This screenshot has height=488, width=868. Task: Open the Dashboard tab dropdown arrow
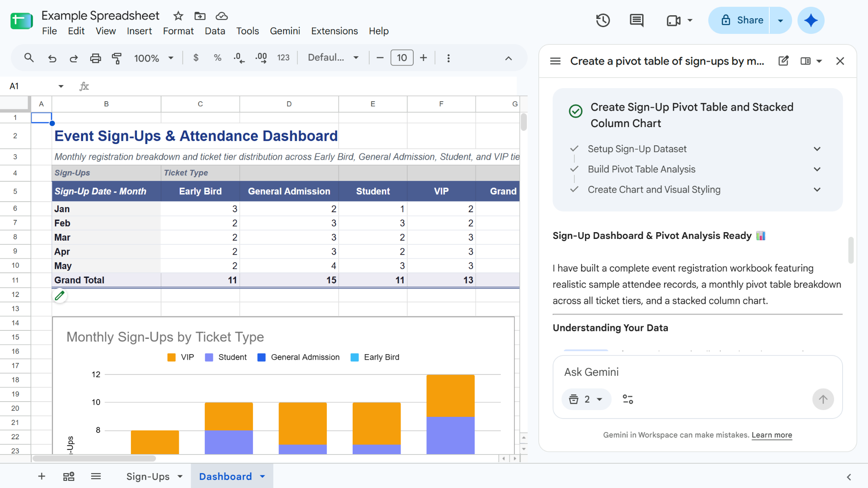click(263, 477)
